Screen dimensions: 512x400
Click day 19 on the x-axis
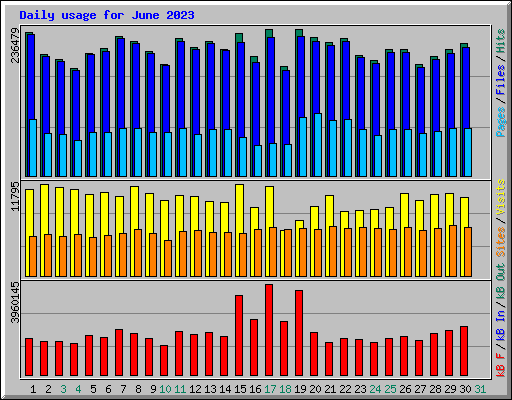coord(300,389)
